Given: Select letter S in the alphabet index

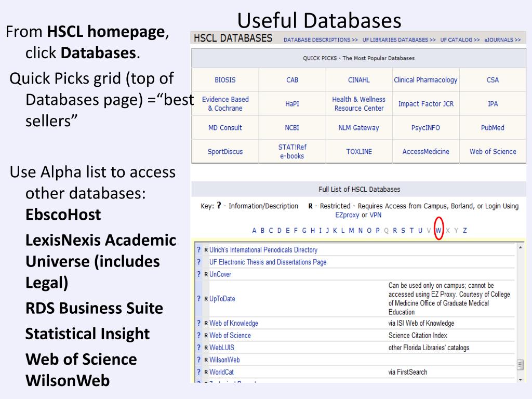Looking at the screenshot, I should [x=403, y=231].
